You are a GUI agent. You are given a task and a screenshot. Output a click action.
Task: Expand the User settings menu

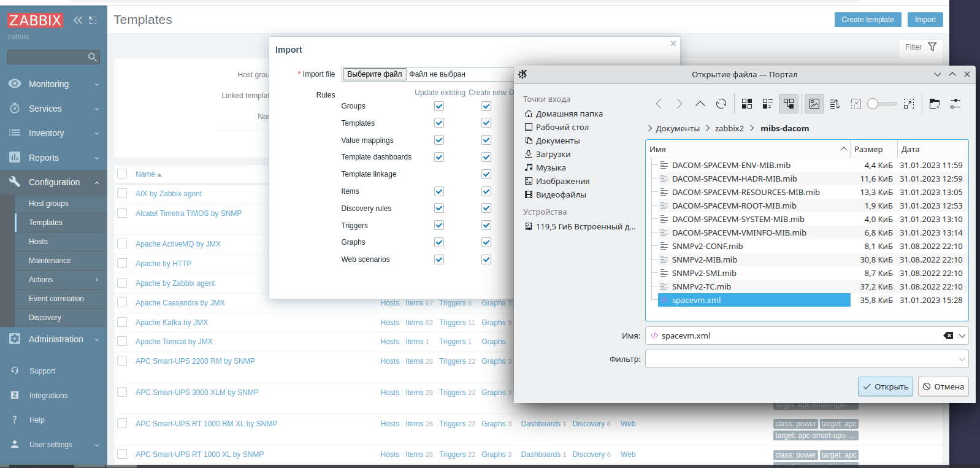point(53,445)
